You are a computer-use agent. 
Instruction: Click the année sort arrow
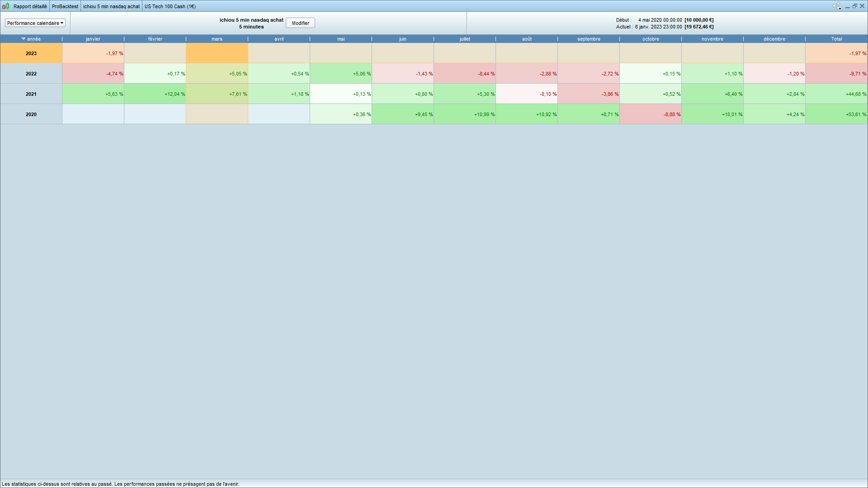[24, 39]
